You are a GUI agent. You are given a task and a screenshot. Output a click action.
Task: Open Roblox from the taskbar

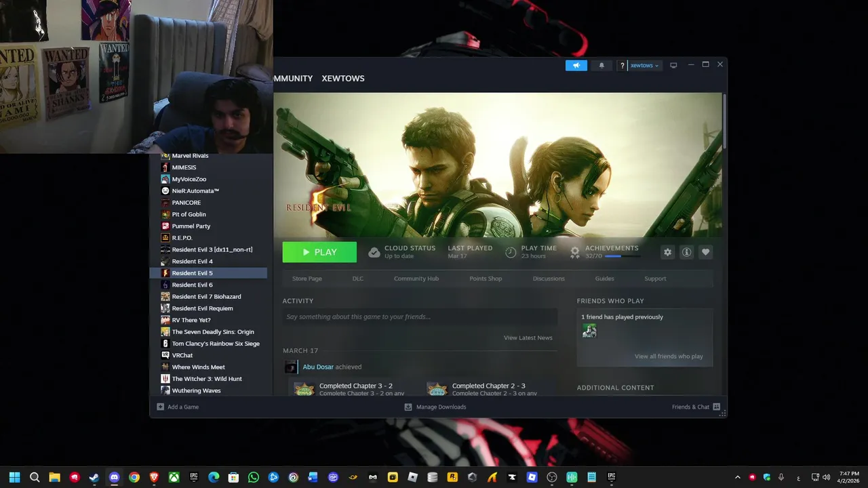[412, 477]
